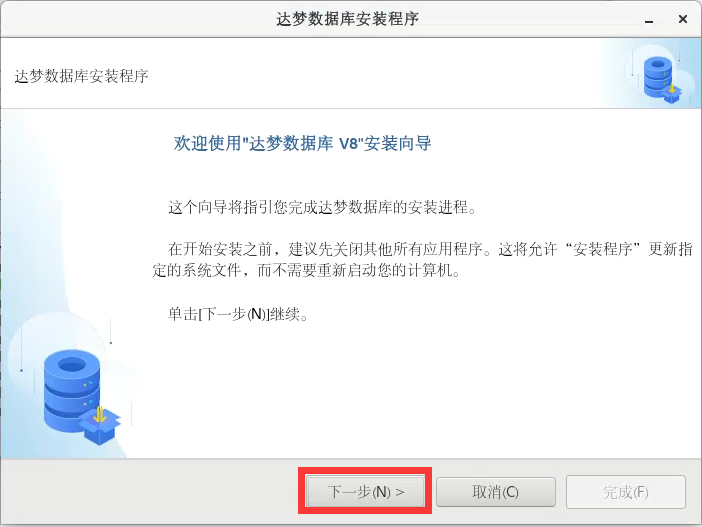Click the window title text 达梦数据库安装程序
This screenshot has width=702, height=527.
[347, 19]
